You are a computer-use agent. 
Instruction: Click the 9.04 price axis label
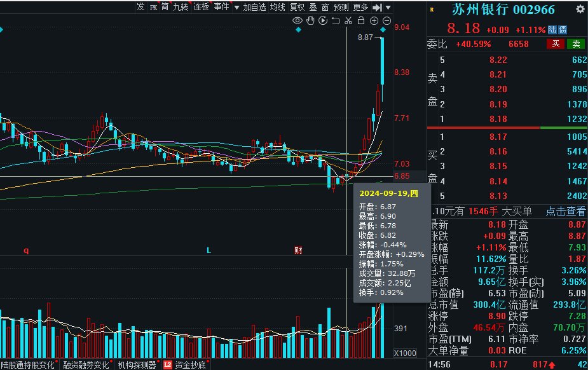click(x=402, y=27)
